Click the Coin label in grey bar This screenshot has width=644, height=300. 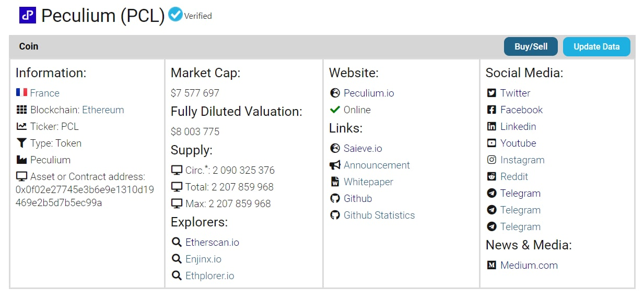coord(29,46)
